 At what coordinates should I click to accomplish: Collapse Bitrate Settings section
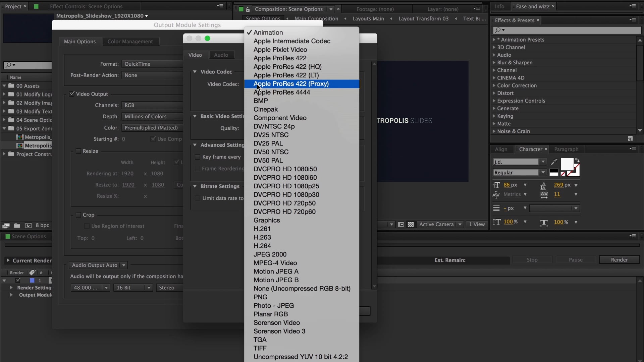[x=195, y=186]
